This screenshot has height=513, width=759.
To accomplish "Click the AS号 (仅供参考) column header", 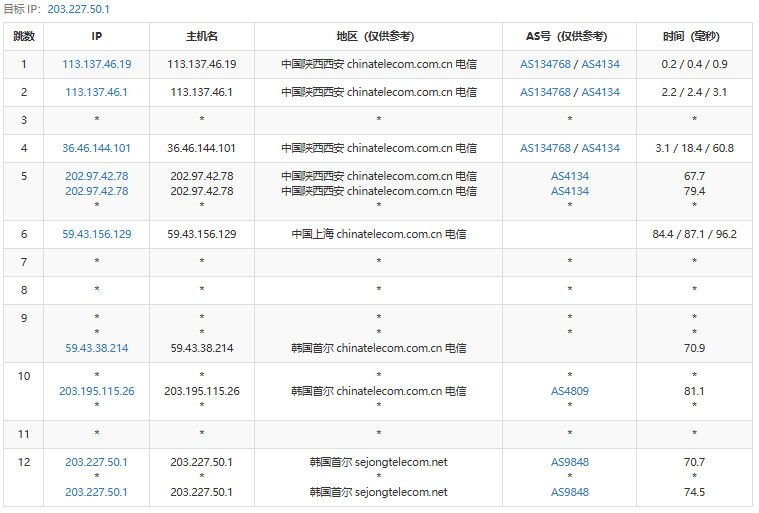I will (567, 36).
